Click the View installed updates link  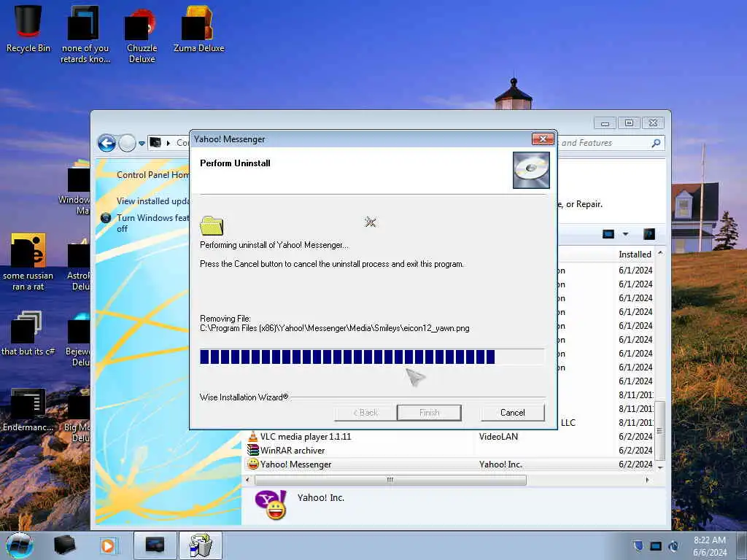point(153,201)
